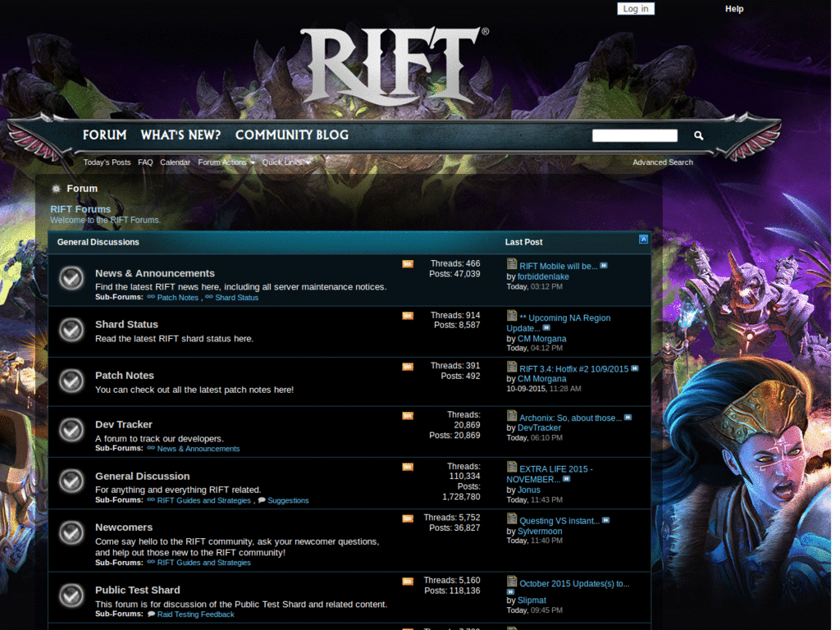Go to last post of Upcoming NA Region thread
The height and width of the screenshot is (630, 840).
click(546, 328)
